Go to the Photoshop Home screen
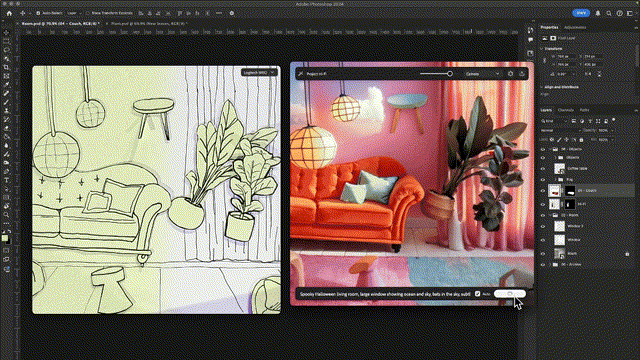 [x=9, y=13]
